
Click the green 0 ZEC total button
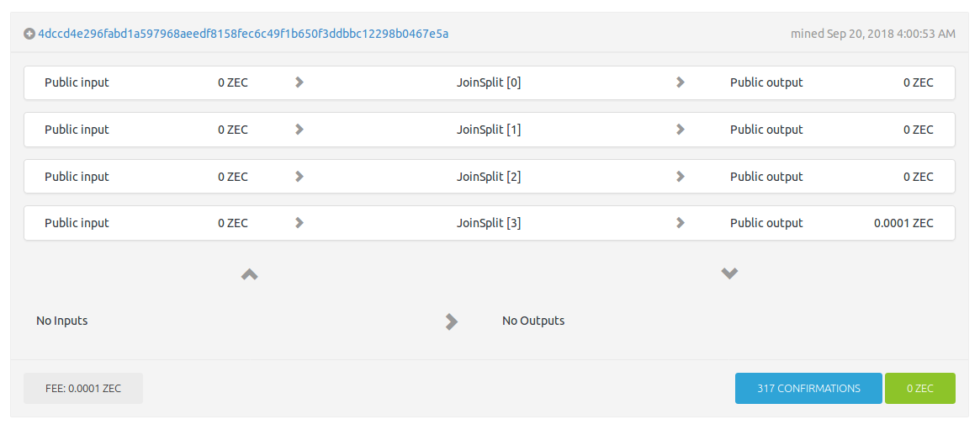[919, 389]
